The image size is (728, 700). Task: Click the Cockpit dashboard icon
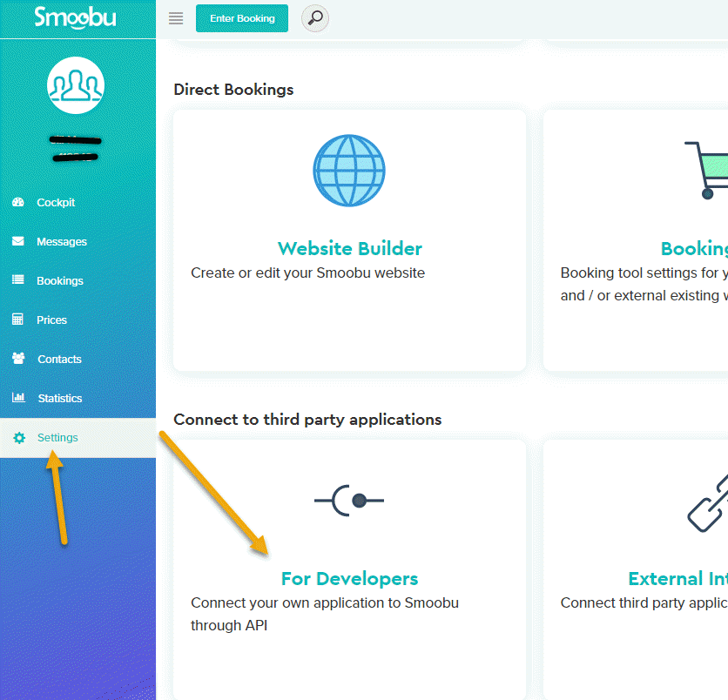(x=18, y=202)
